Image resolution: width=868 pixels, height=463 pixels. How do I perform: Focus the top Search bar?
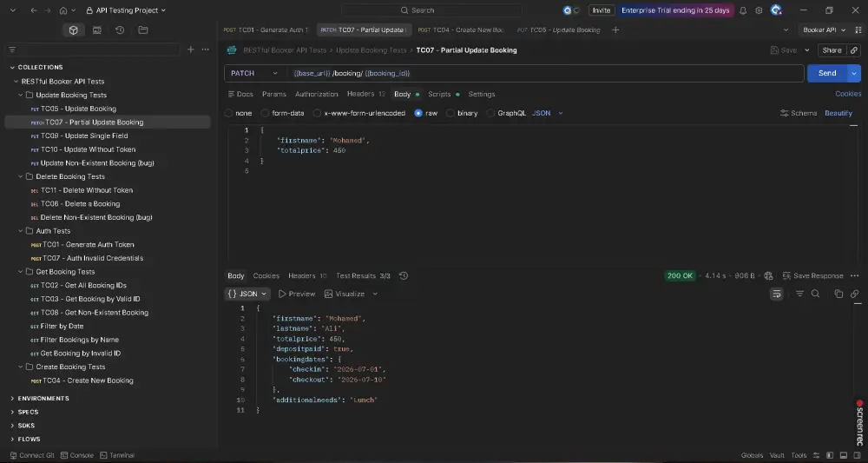click(x=431, y=10)
